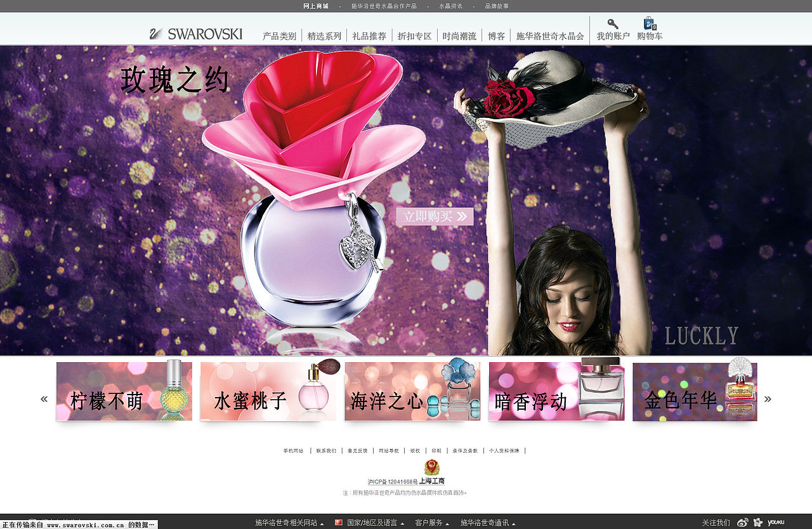Select 柠檬不萌 perfume thumbnail

(124, 391)
